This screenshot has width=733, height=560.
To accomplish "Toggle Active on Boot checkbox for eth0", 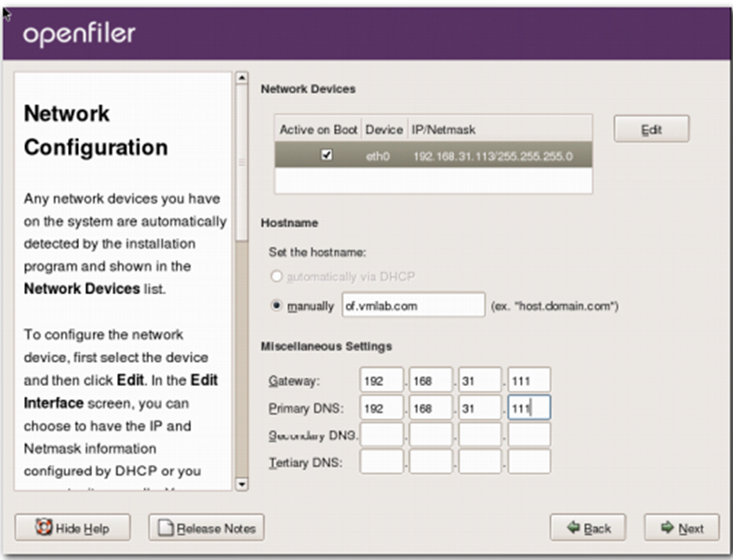I will [x=327, y=154].
